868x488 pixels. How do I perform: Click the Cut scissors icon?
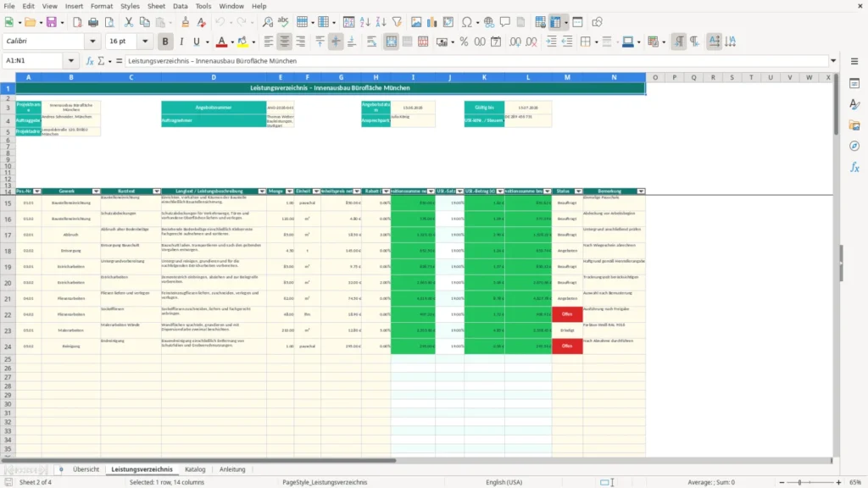coord(129,22)
